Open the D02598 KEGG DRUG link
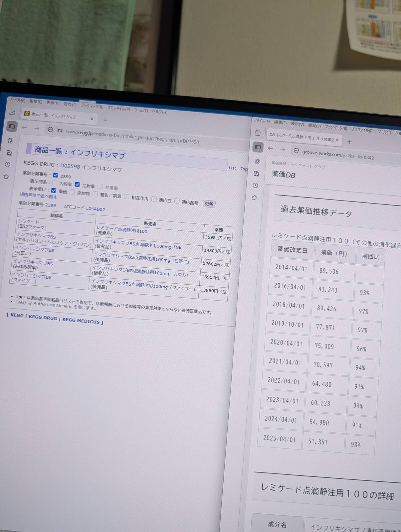 click(70, 166)
